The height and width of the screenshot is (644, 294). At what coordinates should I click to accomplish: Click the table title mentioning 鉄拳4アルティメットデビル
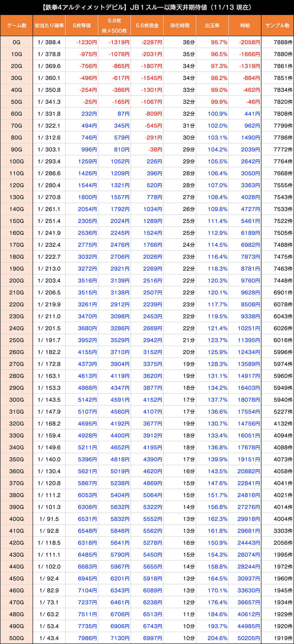coord(147,7)
